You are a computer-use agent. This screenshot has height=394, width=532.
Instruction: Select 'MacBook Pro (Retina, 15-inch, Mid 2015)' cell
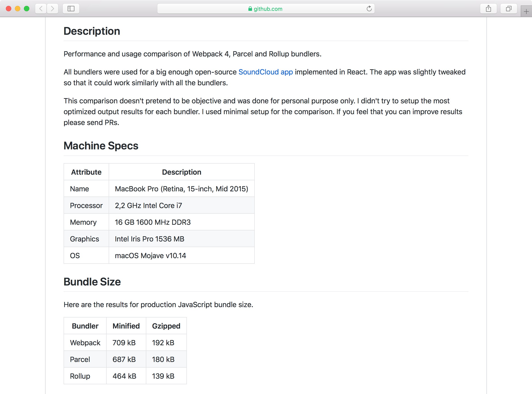[x=181, y=189]
